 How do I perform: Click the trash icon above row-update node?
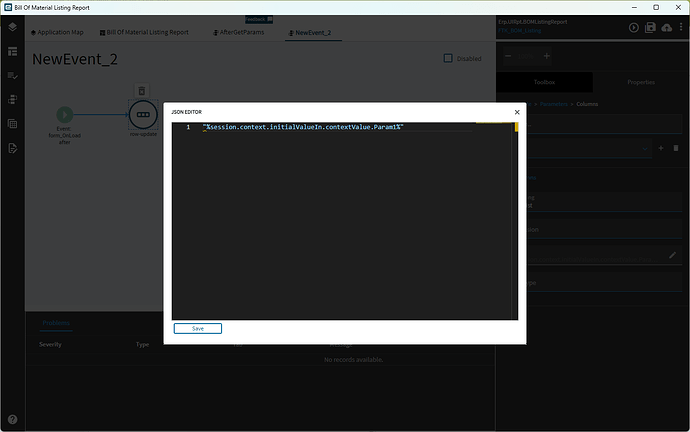(142, 91)
